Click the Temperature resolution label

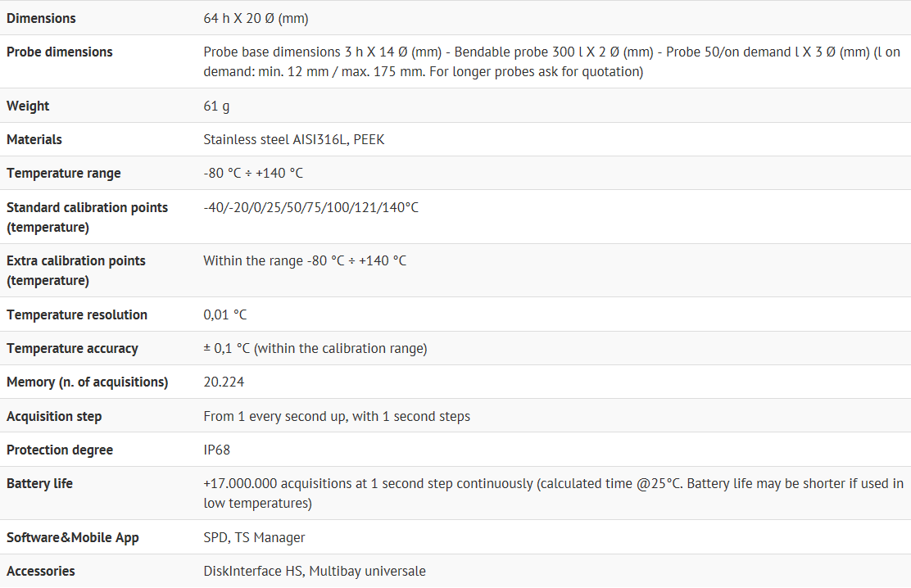(77, 314)
